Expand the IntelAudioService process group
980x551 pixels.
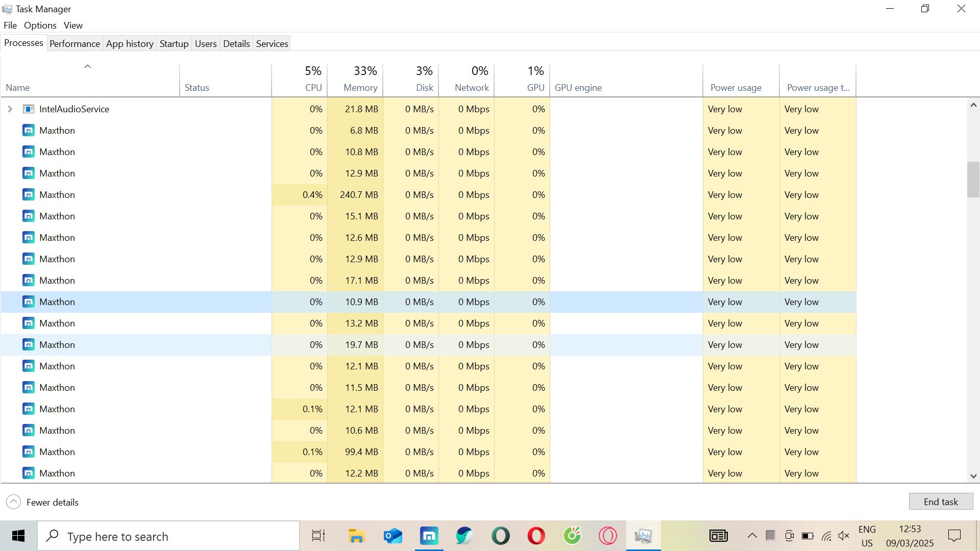click(x=10, y=109)
